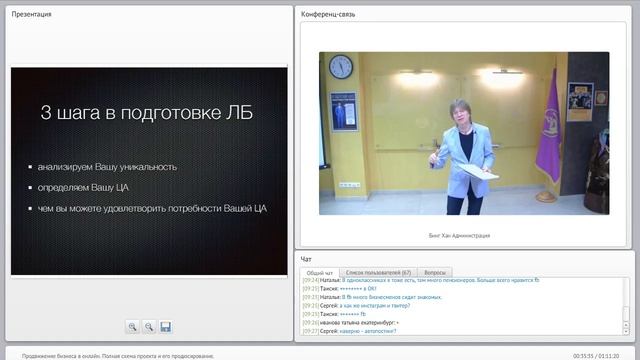Viewport: 640px width, 360px height.
Task: Open the Список пользователей (67) tab
Action: click(378, 272)
